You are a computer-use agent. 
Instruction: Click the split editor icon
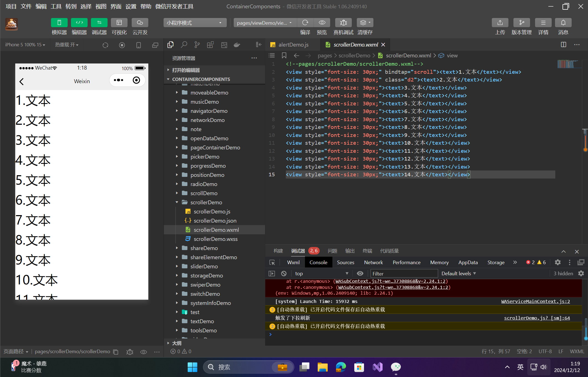pyautogui.click(x=563, y=45)
